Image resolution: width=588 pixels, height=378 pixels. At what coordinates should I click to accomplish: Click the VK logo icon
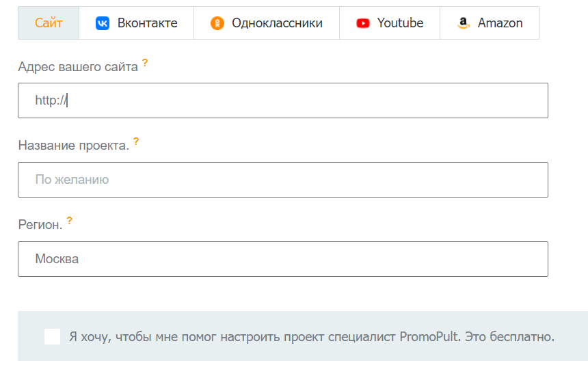103,23
